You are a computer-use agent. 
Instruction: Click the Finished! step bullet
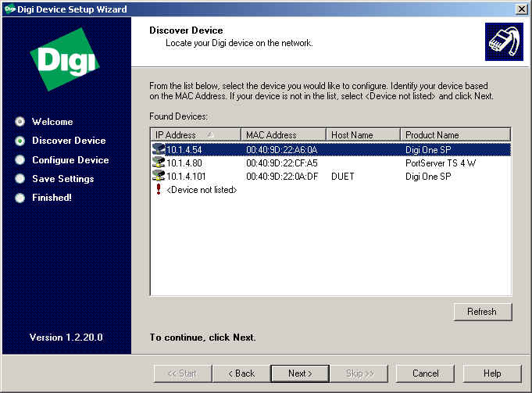[x=20, y=198]
